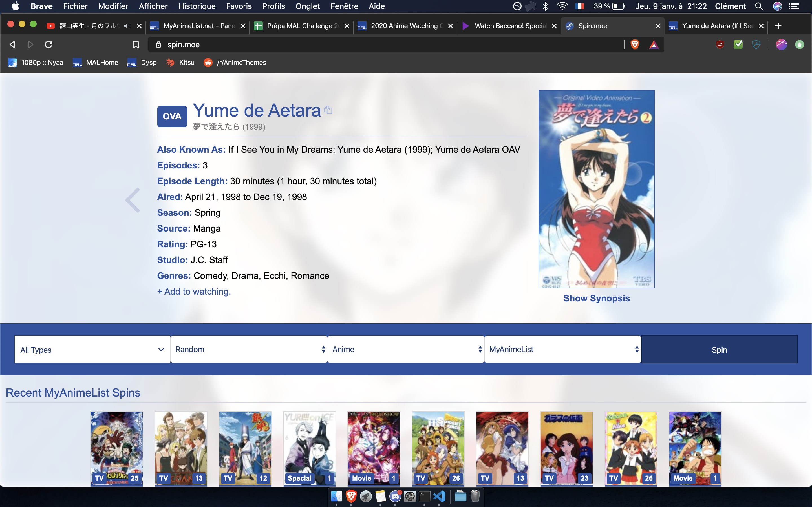Toggle Show Synopsis under the cover

point(596,298)
